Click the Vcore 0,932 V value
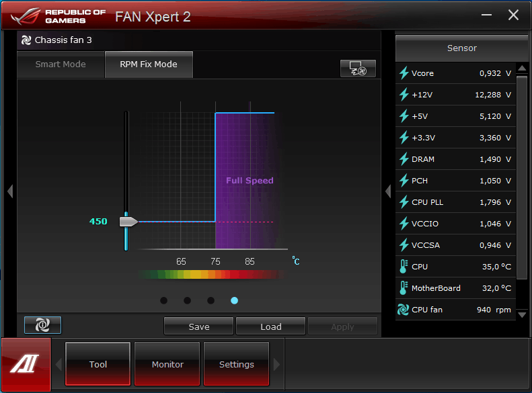The width and height of the screenshot is (532, 393). tap(495, 73)
